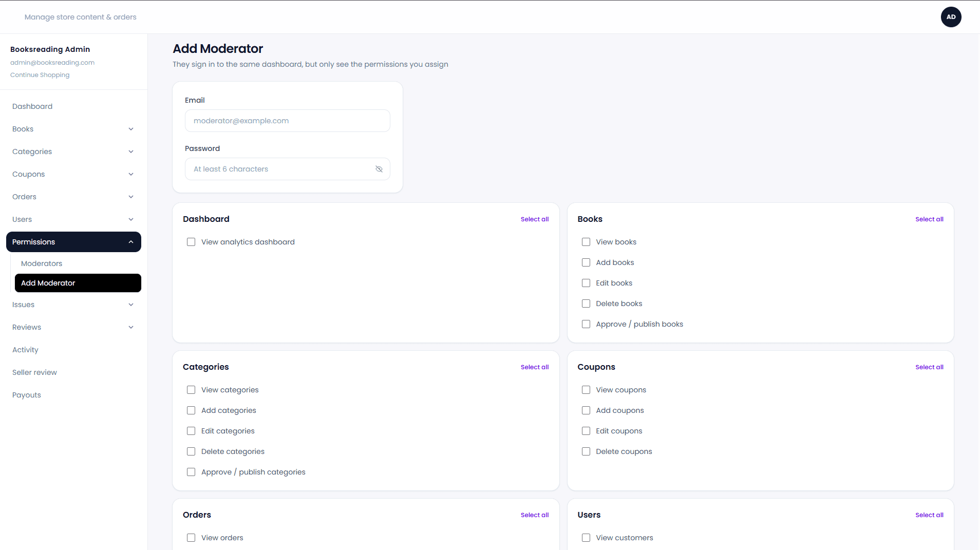Check the View books permission
Viewport: 980px width, 550px height.
click(586, 242)
